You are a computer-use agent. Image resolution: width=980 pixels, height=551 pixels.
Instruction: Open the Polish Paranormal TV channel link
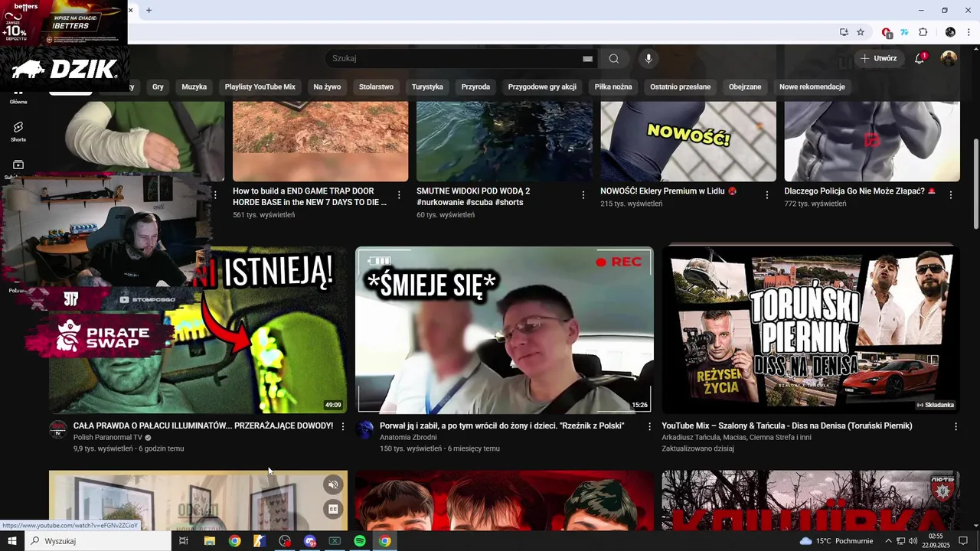[x=108, y=438]
